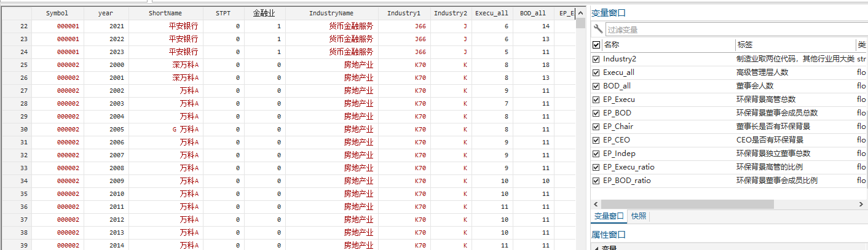Select the EP_Chair variable row name
The image size is (868, 250).
click(x=618, y=127)
